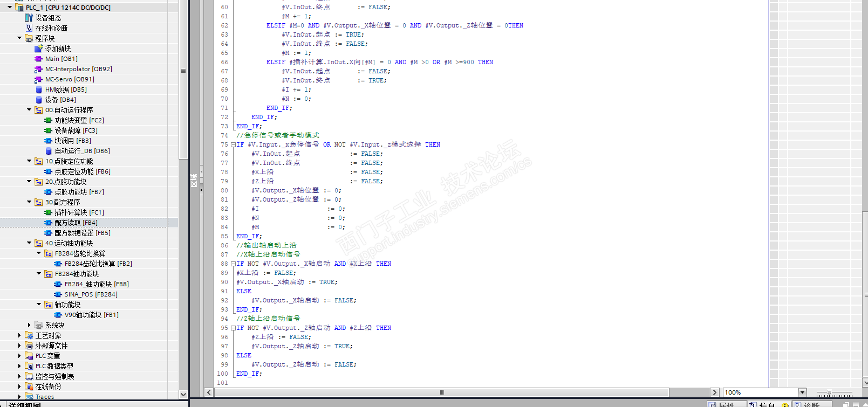Click the 添加新块 add block icon
The width and height of the screenshot is (868, 407).
click(x=39, y=49)
